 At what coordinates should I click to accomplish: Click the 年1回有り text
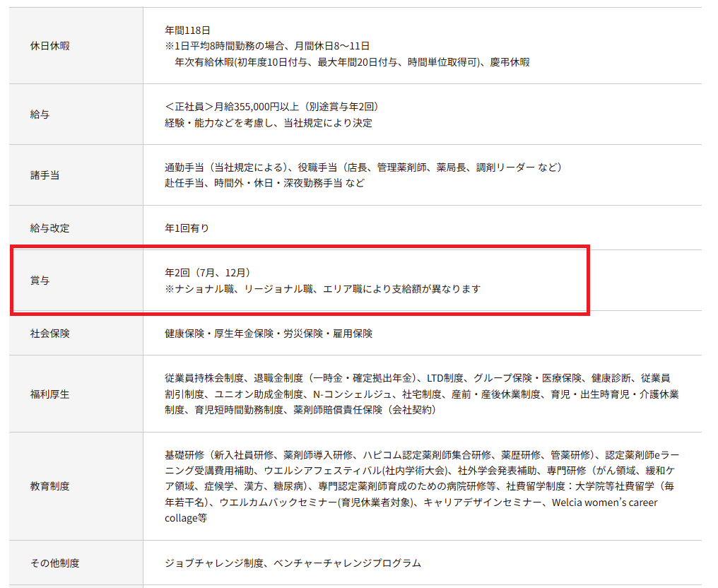tap(187, 228)
